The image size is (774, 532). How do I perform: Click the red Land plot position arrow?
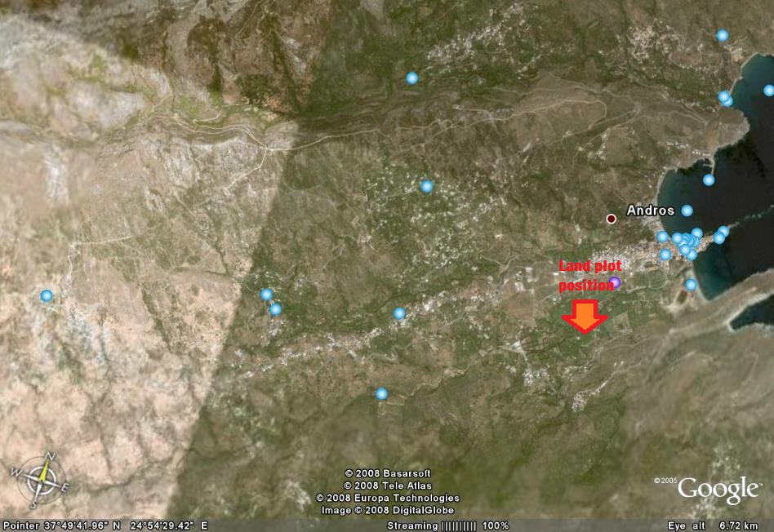click(586, 317)
